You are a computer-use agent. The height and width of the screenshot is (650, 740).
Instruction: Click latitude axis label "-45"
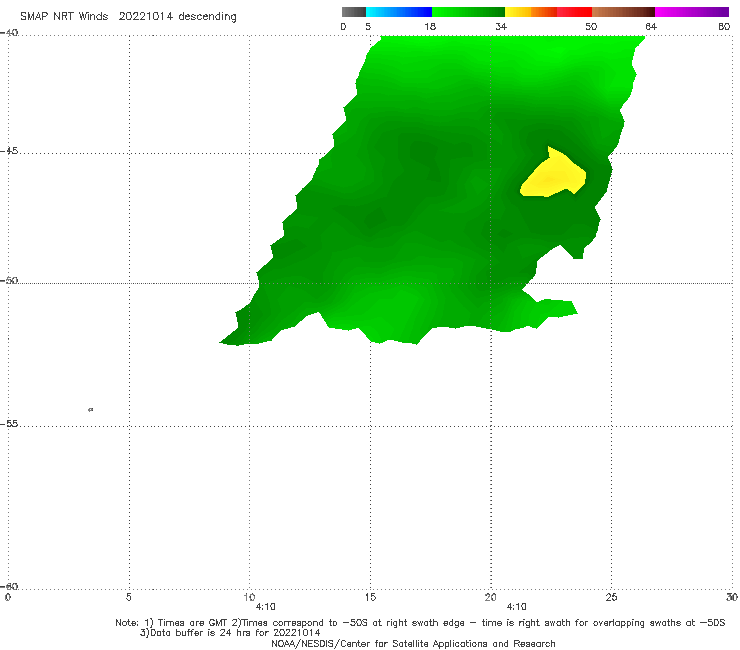point(9,151)
